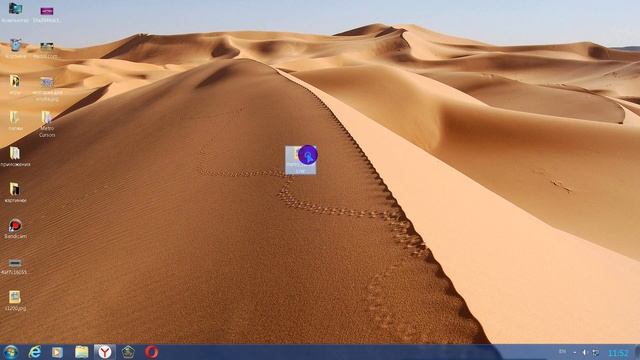Screen dimensions: 640x360
Task: Open the pentagon-shaped taskbar app icon
Action: pyautogui.click(x=128, y=352)
